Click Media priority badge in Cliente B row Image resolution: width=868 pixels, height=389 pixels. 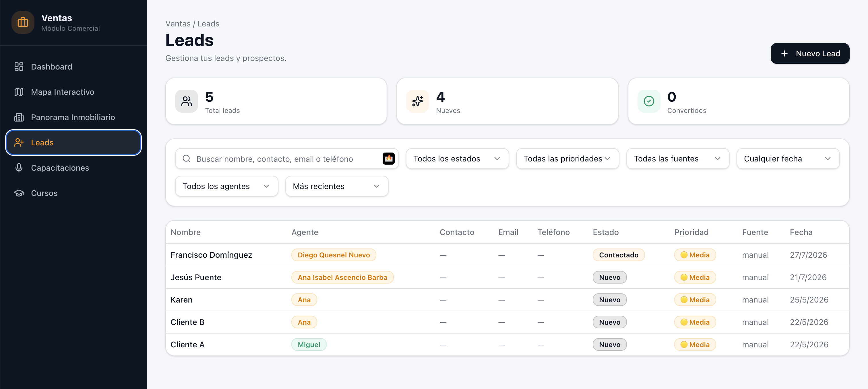coord(695,322)
